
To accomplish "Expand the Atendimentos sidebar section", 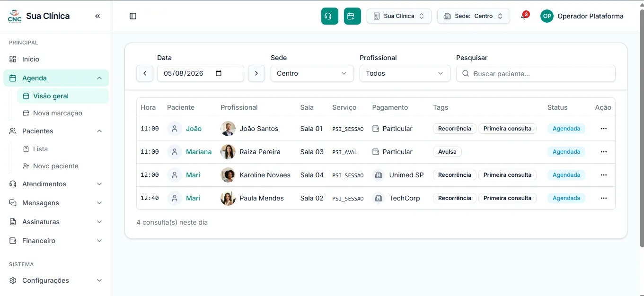I will [56, 184].
